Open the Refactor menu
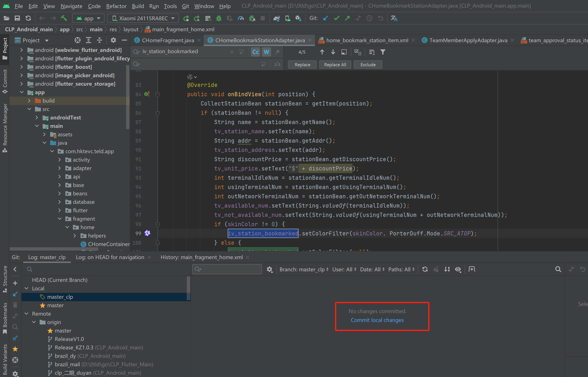Screen dimensions: 588x377 [116, 6]
